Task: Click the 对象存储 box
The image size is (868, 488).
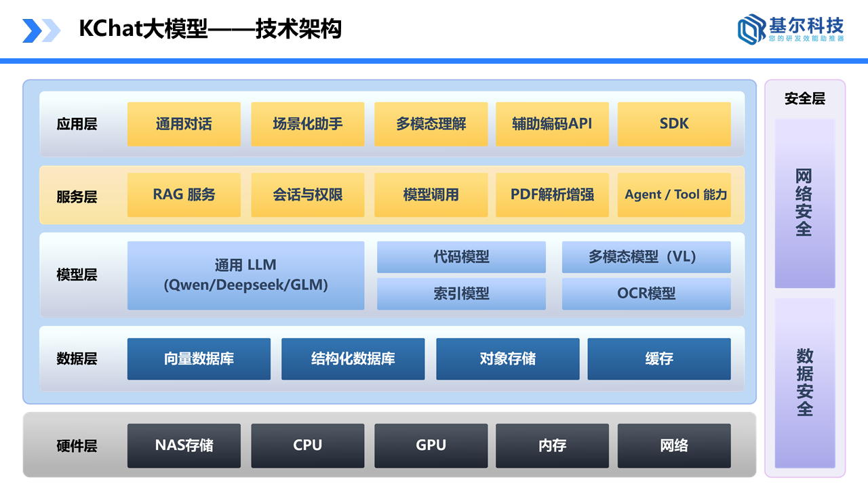Action: pos(507,359)
